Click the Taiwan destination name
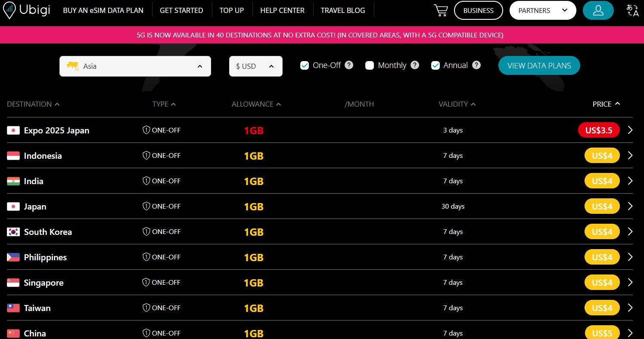Screen dimensions: 644x339 coord(37,308)
